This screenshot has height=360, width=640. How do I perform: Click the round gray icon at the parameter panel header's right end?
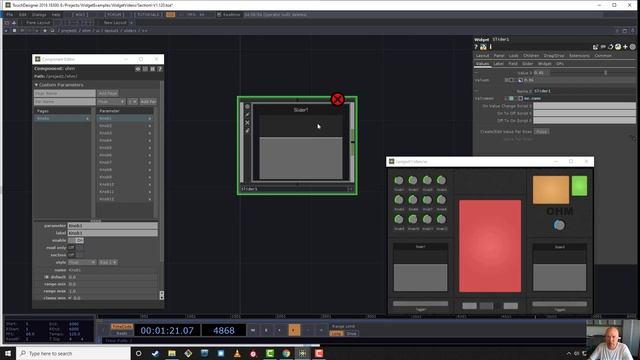(x=633, y=47)
